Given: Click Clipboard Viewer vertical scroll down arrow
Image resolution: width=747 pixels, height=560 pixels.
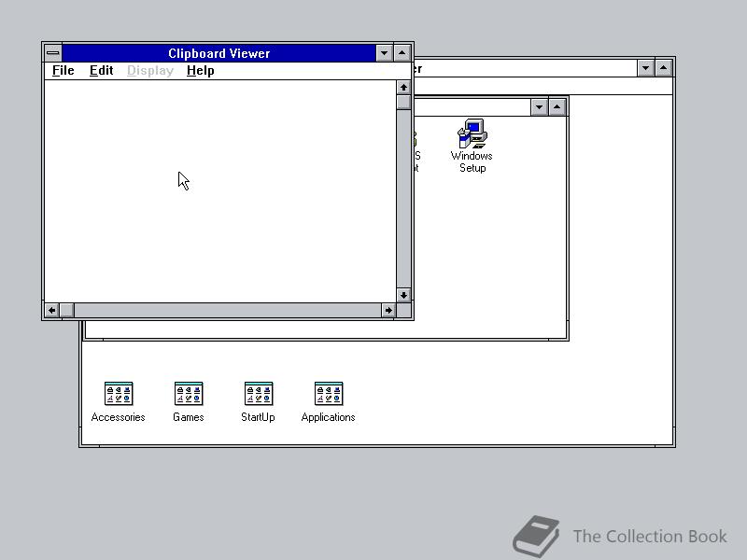Looking at the screenshot, I should point(403,295).
